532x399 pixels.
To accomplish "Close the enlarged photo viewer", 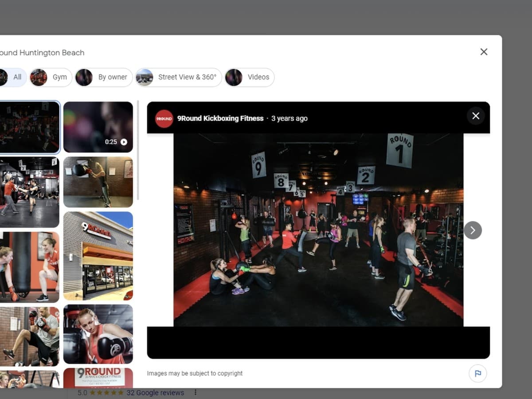I will [476, 116].
